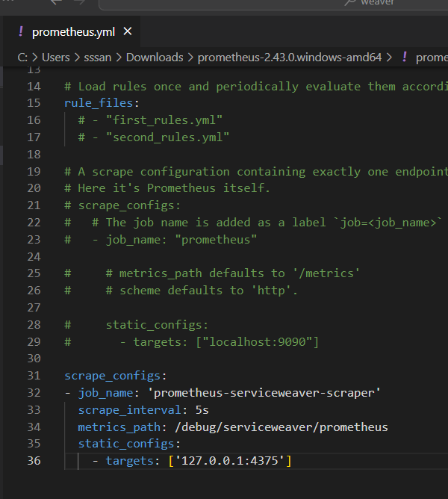Click the breadcrumb chevron after 'Downloads'
The height and width of the screenshot is (499, 448).
(x=190, y=58)
